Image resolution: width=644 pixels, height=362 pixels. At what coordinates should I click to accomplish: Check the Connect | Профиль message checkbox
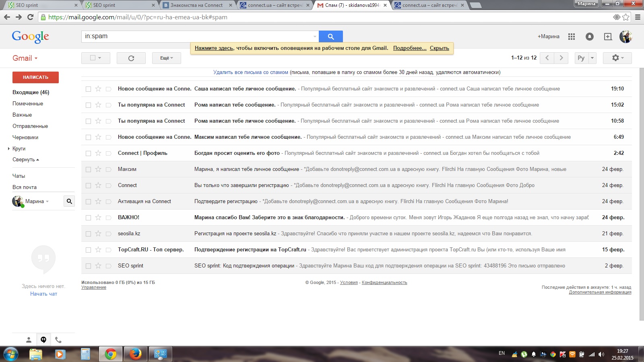point(88,153)
